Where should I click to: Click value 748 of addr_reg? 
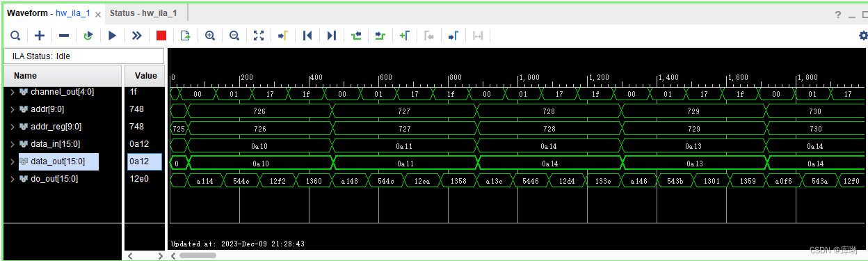tap(136, 127)
